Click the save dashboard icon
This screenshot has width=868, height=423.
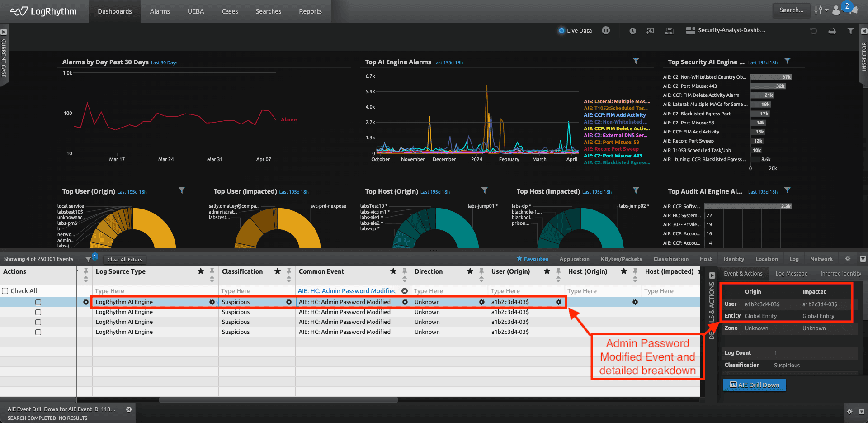pyautogui.click(x=670, y=31)
